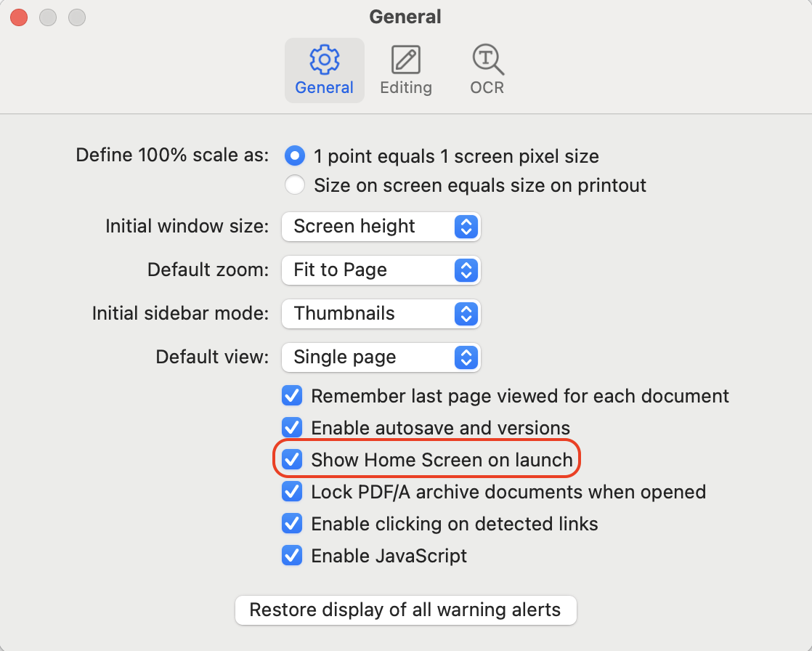Click the checkmark icon beside Enable JavaScript
This screenshot has width=812, height=651.
(x=291, y=556)
